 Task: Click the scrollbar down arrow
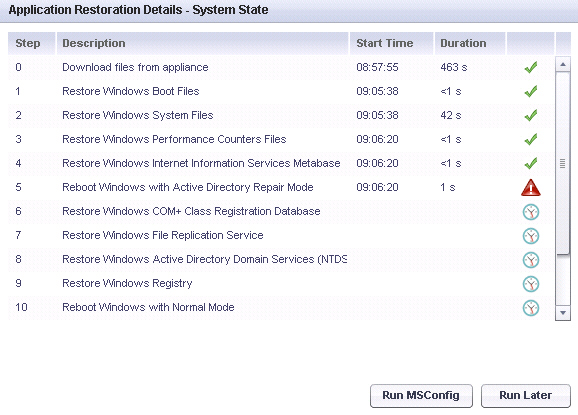tap(563, 313)
